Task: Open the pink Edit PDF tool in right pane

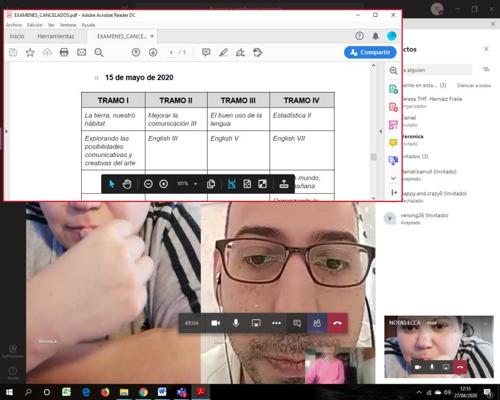Action: pos(393,125)
